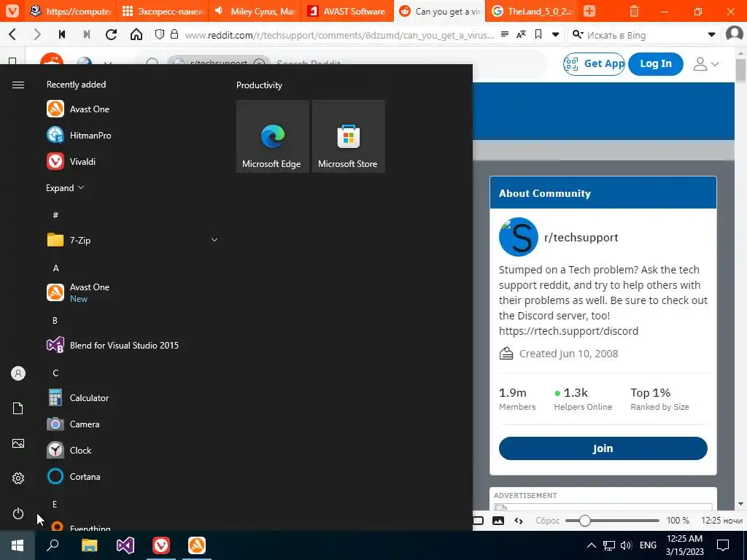Open the r/techsupport community link
The image size is (747, 560).
(x=581, y=237)
